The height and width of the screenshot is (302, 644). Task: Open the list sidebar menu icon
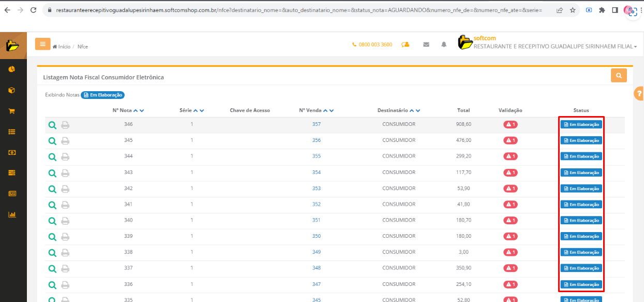(x=11, y=132)
